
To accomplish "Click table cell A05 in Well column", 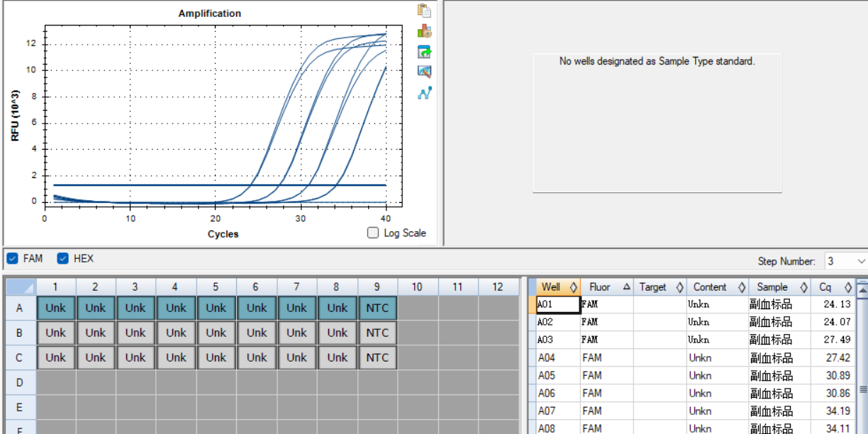I will click(x=558, y=375).
